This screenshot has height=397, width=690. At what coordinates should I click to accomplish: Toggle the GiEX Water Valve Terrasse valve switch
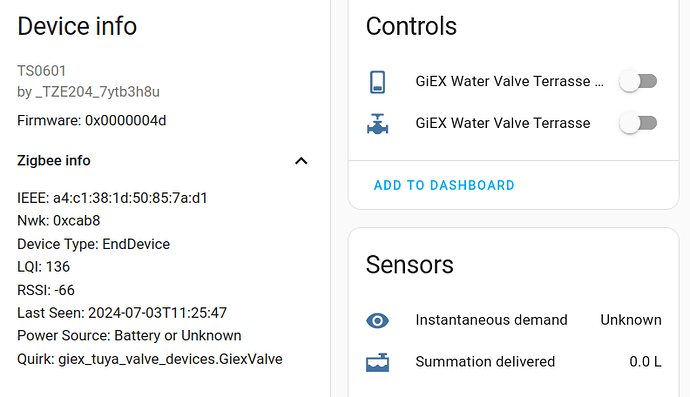(x=638, y=123)
